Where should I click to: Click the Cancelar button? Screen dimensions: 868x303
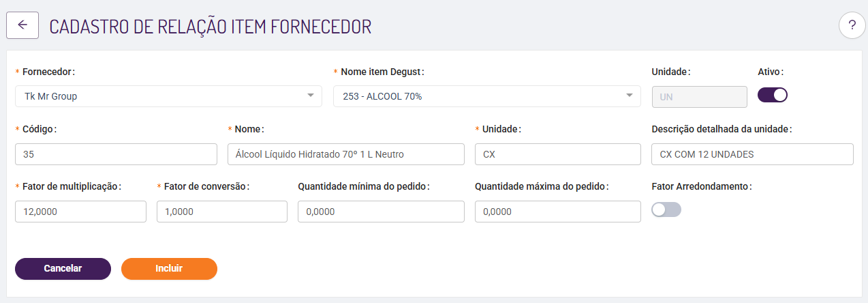click(x=63, y=269)
